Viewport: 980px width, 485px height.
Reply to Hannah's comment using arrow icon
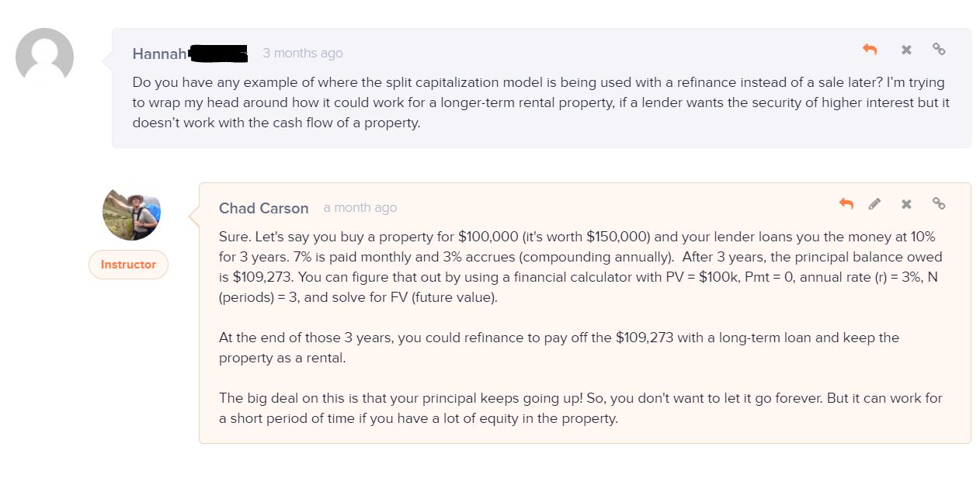pos(870,50)
